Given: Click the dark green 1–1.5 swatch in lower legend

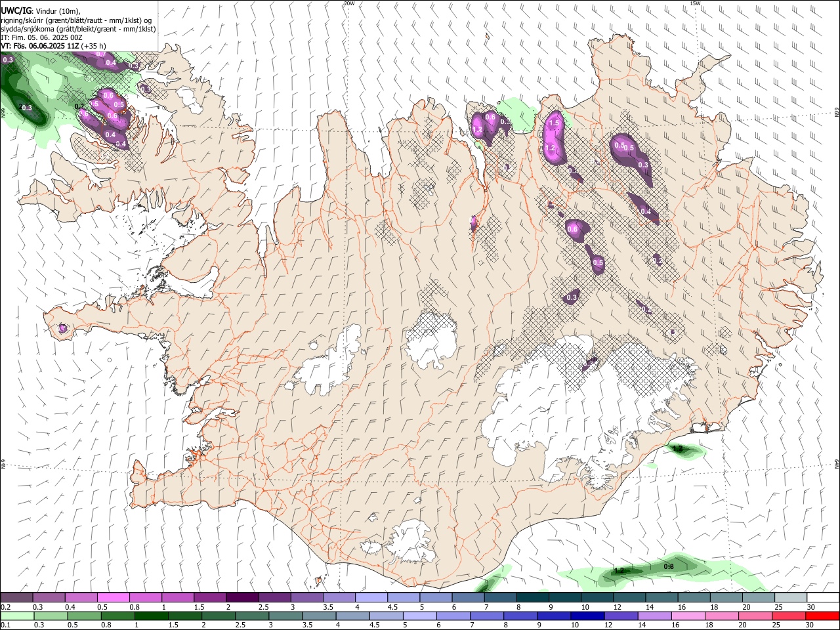Looking at the screenshot, I should pos(151,616).
